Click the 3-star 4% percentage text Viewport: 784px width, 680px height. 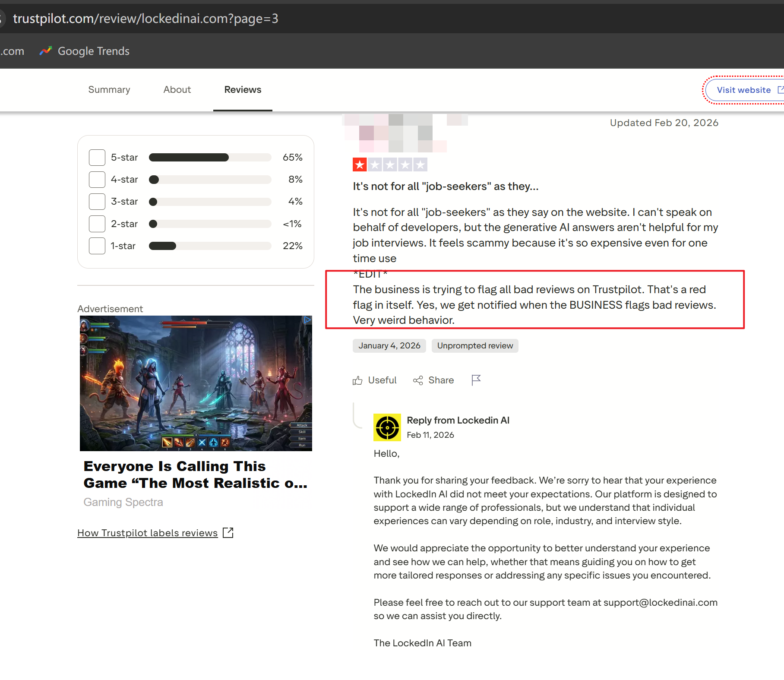(x=295, y=202)
